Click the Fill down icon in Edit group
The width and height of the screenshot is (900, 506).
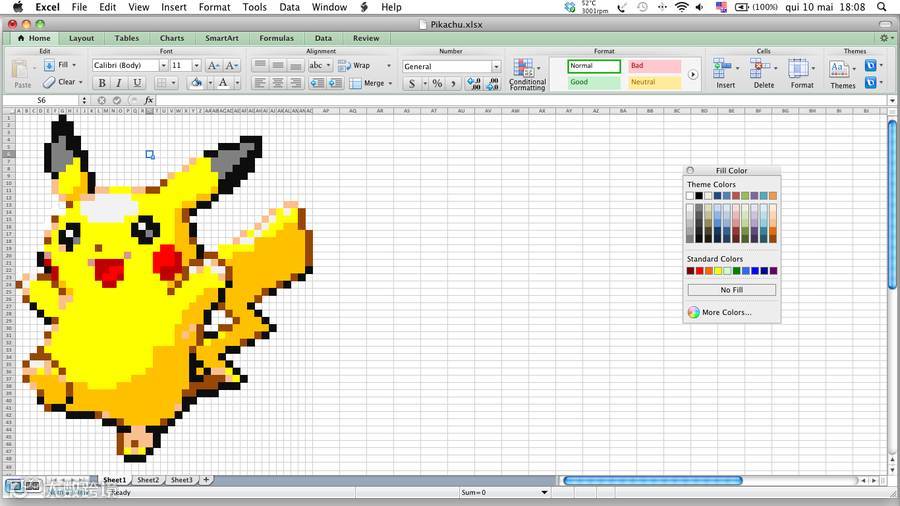(x=49, y=65)
